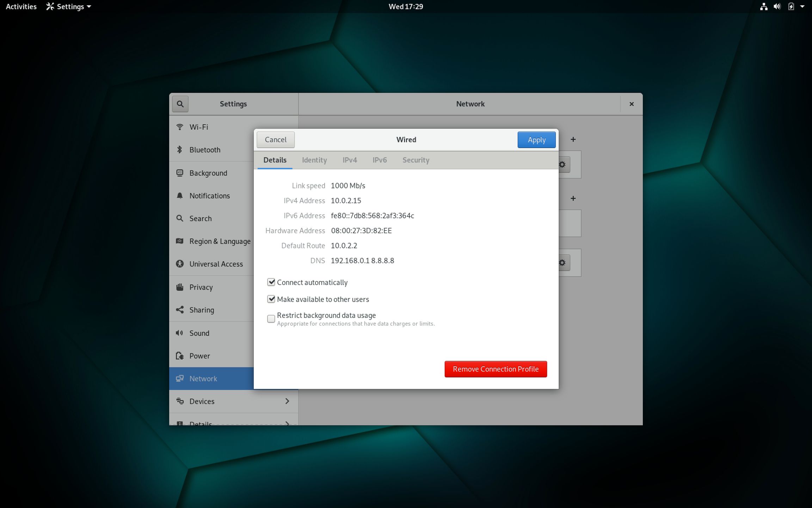This screenshot has height=508, width=812.
Task: Expand the Devices submenu chevron
Action: click(x=287, y=401)
